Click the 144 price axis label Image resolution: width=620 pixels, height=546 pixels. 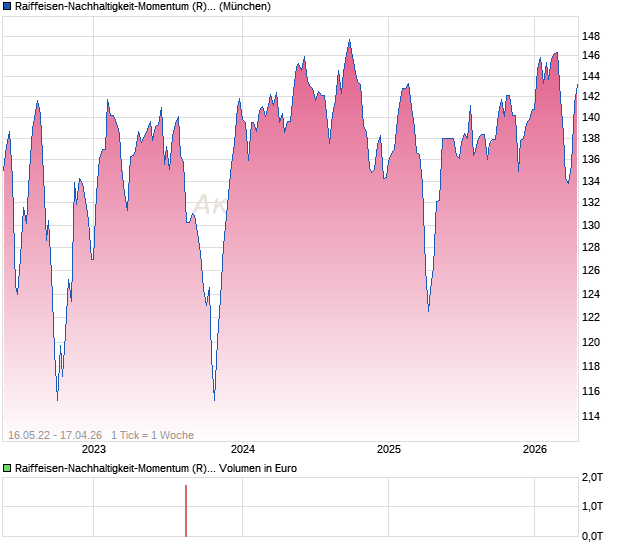pyautogui.click(x=591, y=76)
